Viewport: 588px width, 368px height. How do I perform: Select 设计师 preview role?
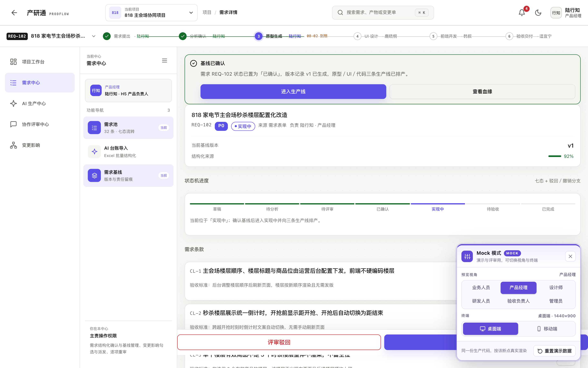point(556,288)
